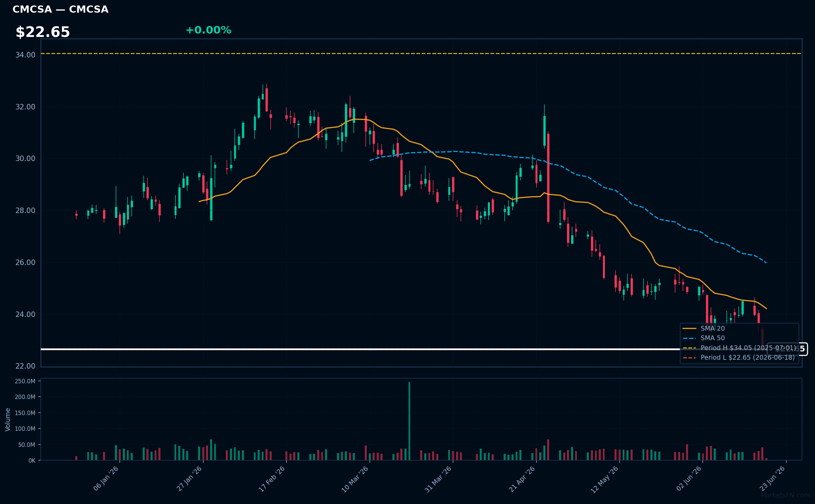The image size is (815, 504).
Task: Click the CMCSA — CMCSA chart title
Action: [x=61, y=9]
